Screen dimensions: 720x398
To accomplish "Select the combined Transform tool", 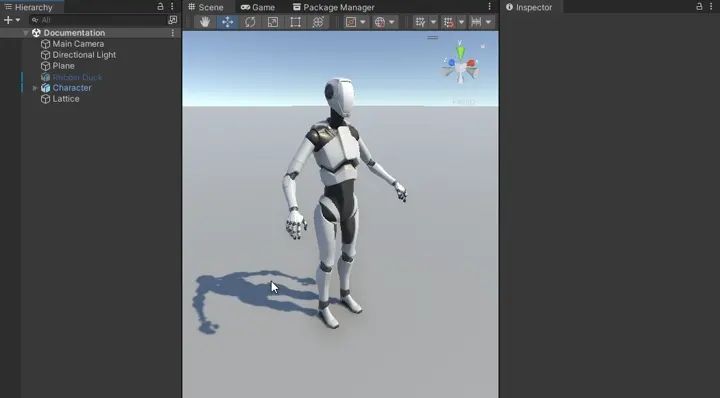I will [318, 22].
